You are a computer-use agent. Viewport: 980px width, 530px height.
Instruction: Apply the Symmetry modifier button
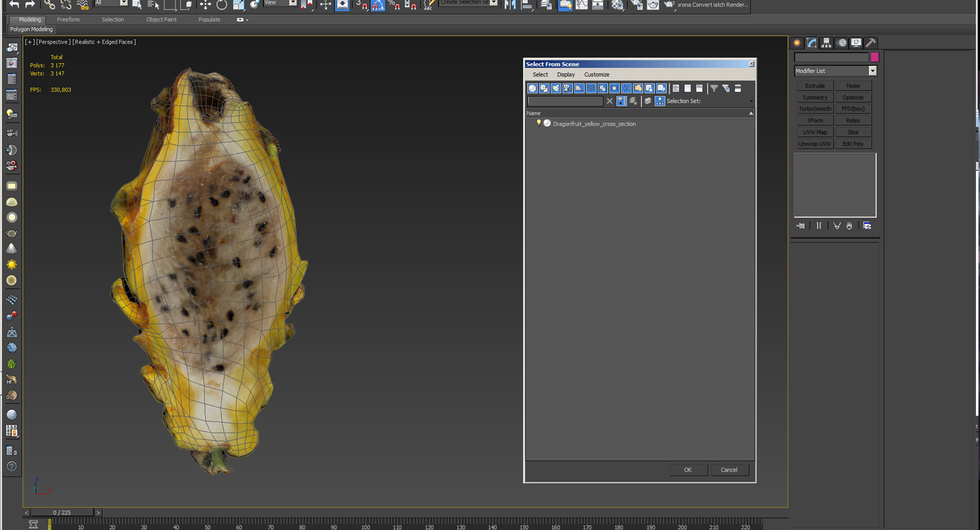click(x=815, y=97)
